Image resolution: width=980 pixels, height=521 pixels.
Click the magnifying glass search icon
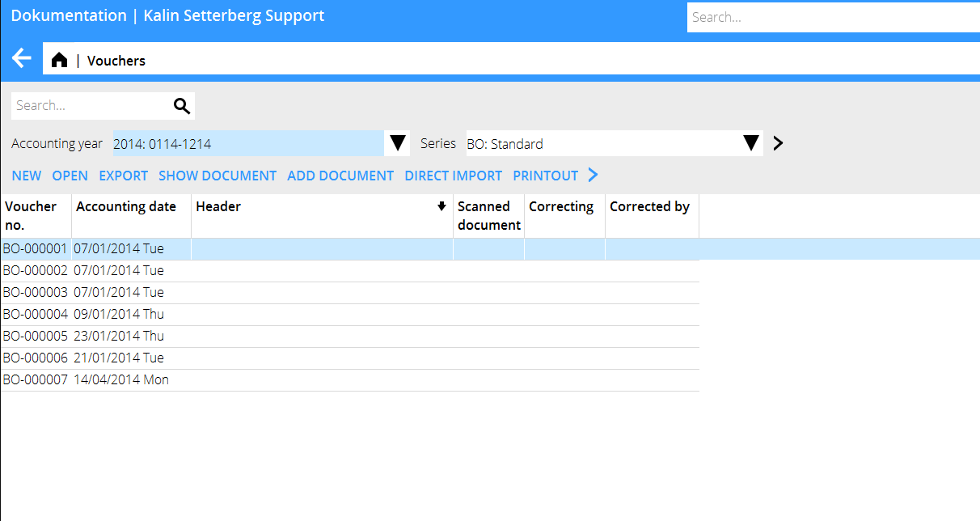pyautogui.click(x=182, y=106)
